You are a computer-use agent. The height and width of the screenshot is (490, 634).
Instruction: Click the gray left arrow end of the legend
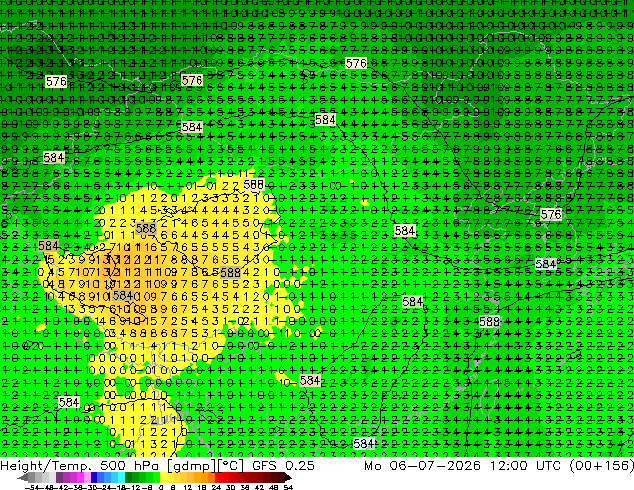[23, 478]
